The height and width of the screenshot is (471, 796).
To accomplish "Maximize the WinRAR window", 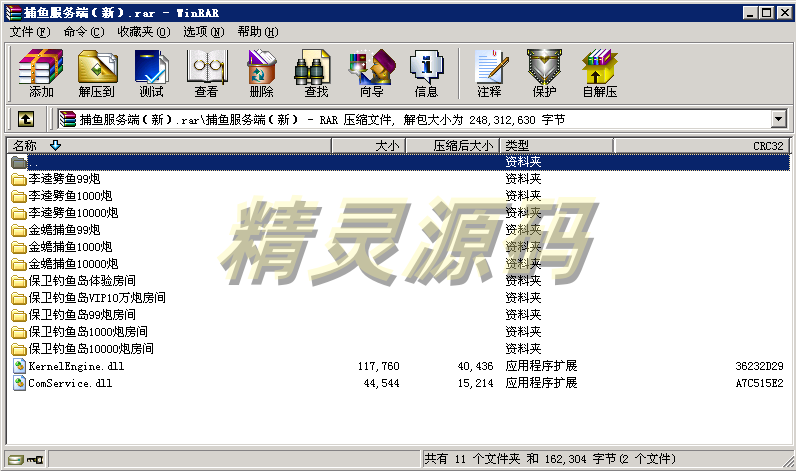I will 767,13.
